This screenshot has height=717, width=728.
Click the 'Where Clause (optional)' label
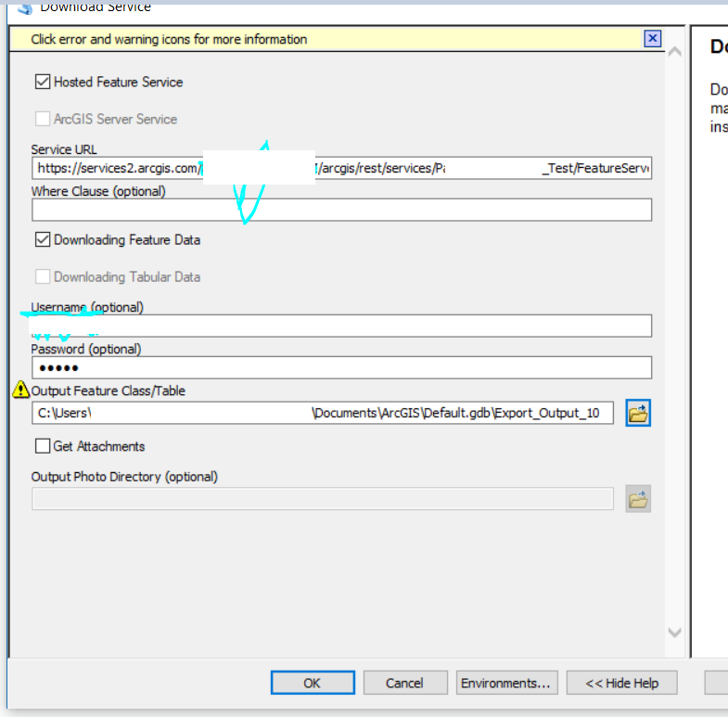click(98, 191)
